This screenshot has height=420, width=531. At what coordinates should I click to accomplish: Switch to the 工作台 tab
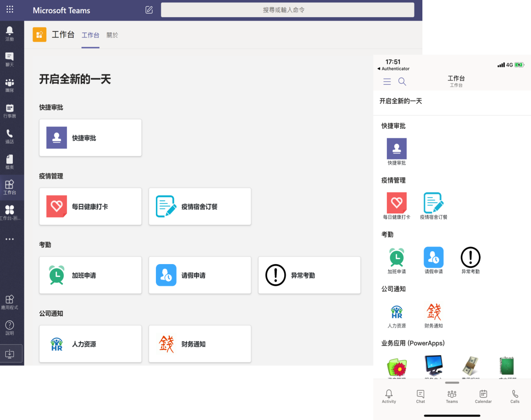coord(90,35)
